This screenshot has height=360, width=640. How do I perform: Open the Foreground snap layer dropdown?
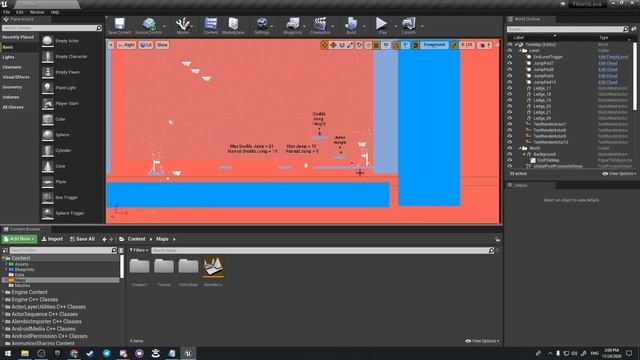(434, 45)
